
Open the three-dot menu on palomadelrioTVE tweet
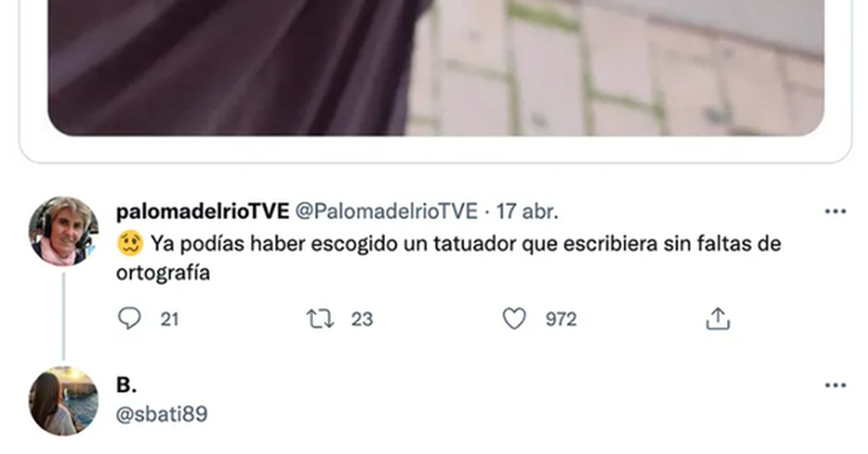835,211
